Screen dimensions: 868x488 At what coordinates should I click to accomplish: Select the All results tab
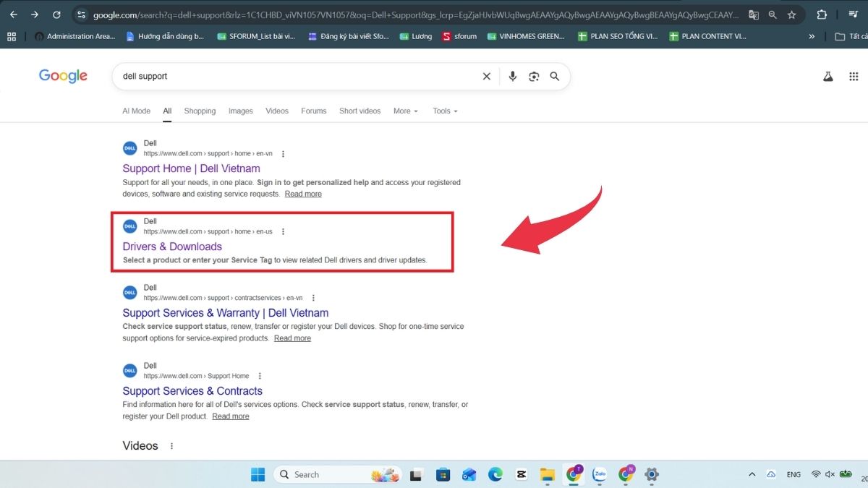167,111
